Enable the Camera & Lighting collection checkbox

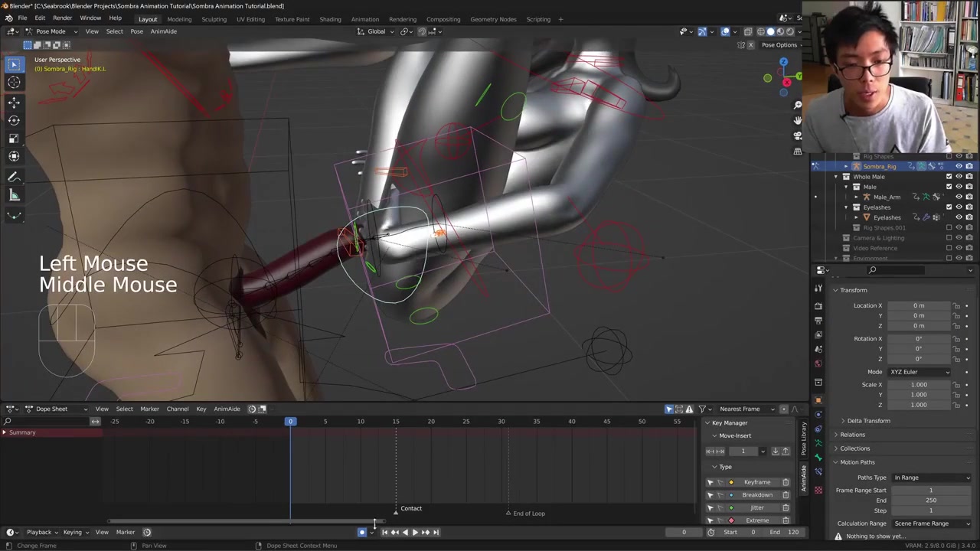click(x=949, y=238)
